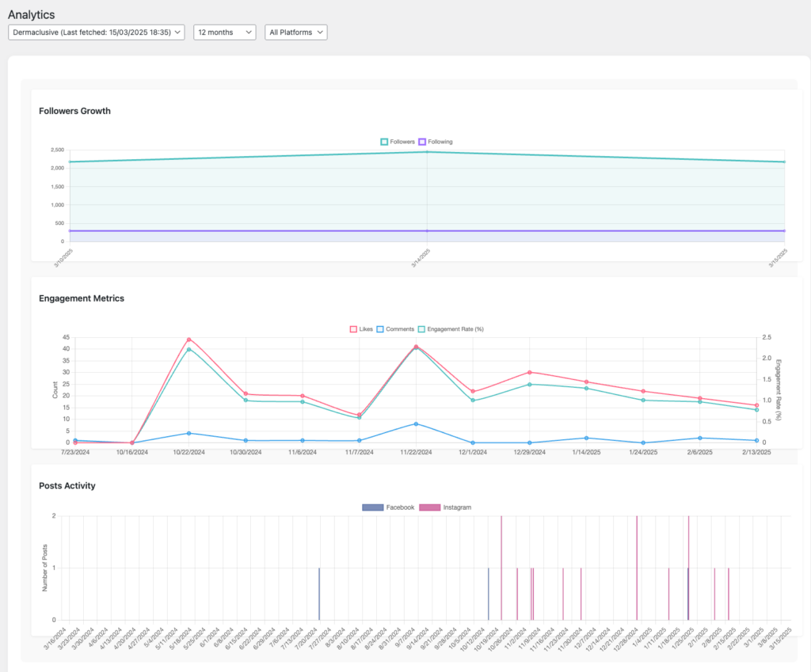Click the Engagement Rate legend box

point(422,328)
